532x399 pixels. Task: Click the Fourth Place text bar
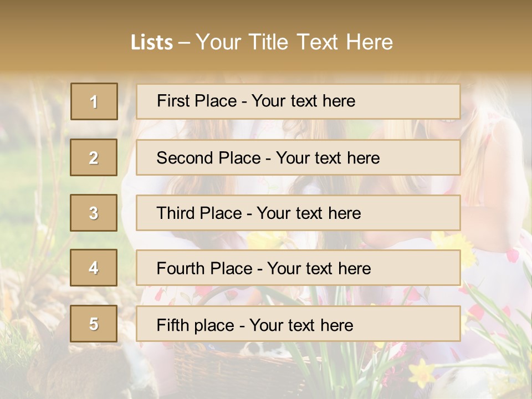click(298, 268)
